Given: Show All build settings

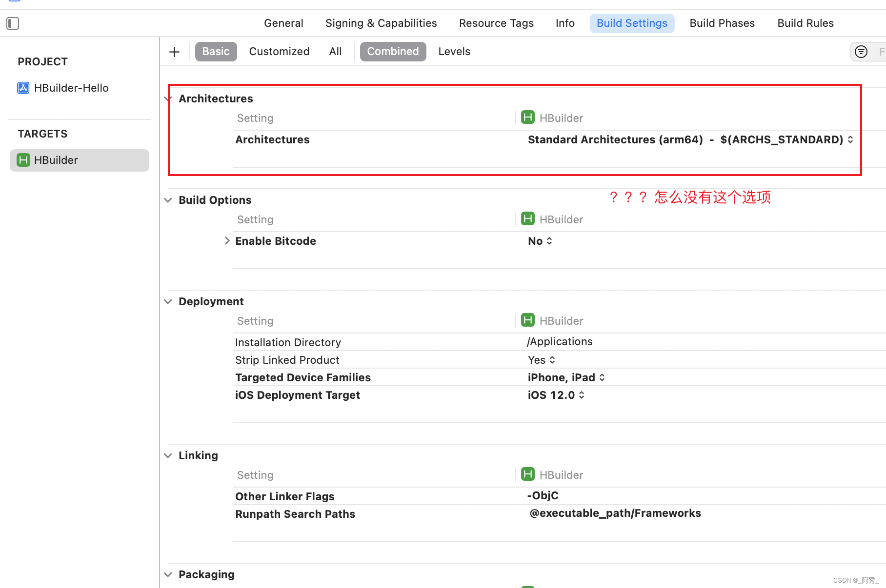Looking at the screenshot, I should [335, 52].
